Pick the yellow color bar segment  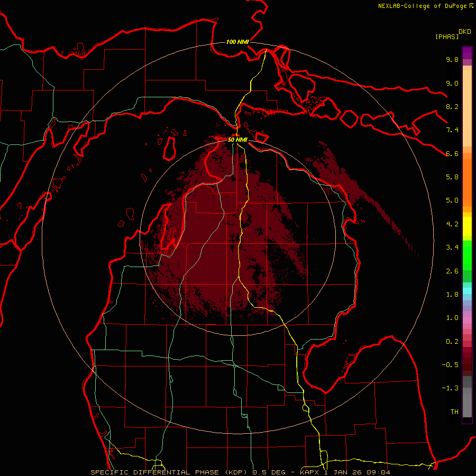pyautogui.click(x=467, y=226)
